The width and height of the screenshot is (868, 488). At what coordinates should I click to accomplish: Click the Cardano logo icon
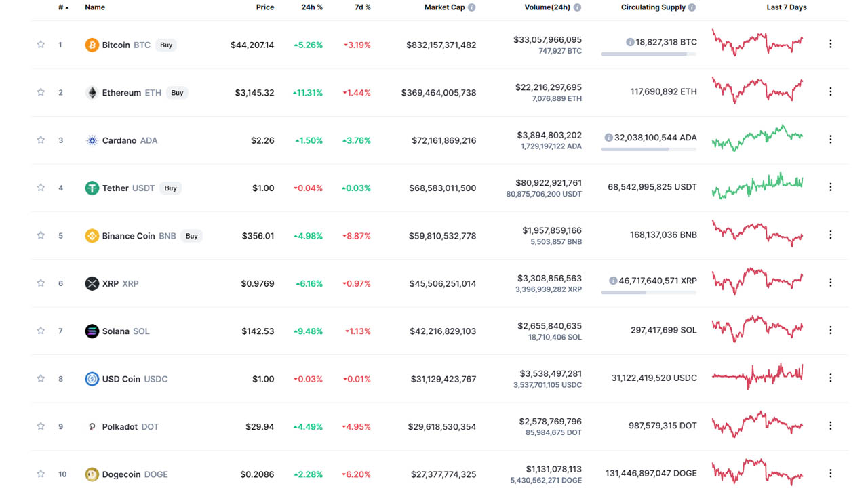pos(92,140)
